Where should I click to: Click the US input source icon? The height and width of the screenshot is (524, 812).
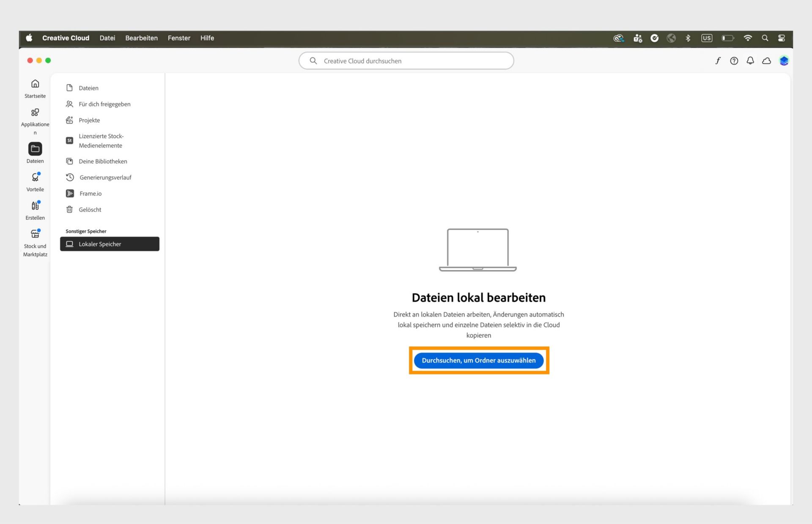tap(707, 38)
